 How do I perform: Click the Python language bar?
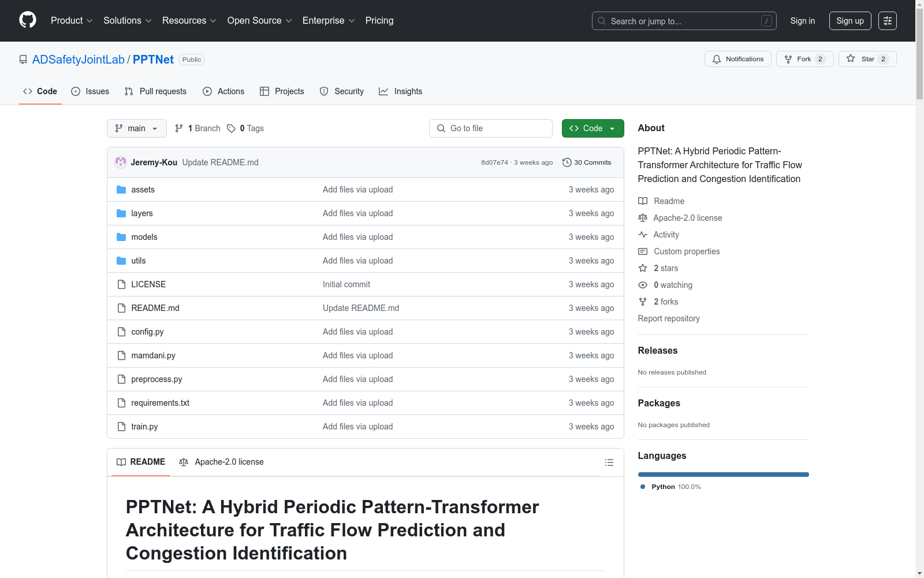click(723, 475)
